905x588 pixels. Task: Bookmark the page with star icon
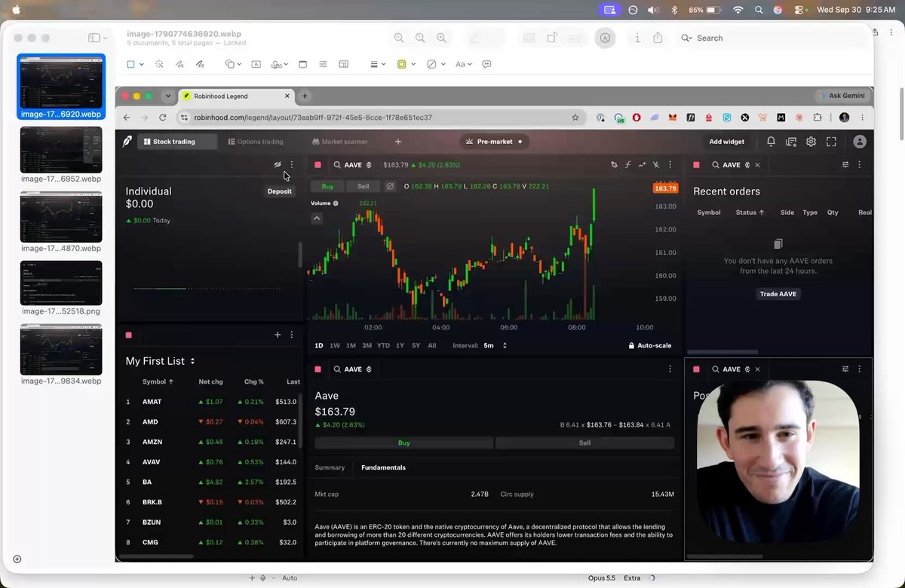click(x=575, y=118)
